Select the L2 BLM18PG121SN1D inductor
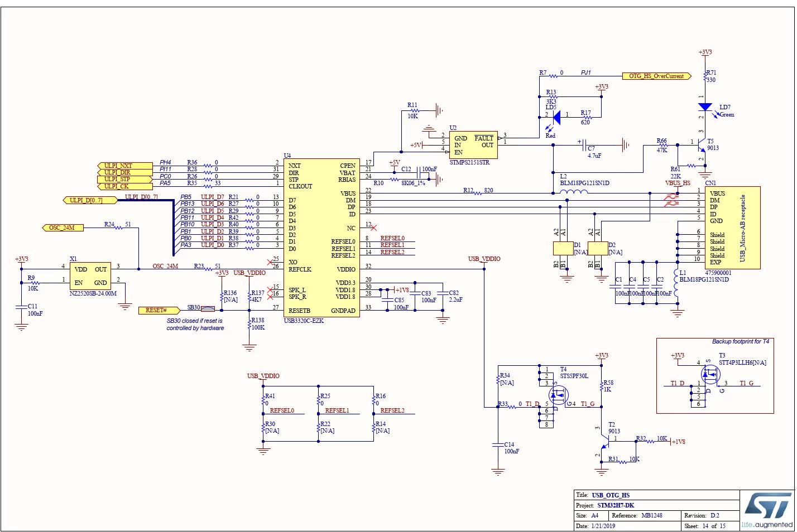 coord(574,192)
